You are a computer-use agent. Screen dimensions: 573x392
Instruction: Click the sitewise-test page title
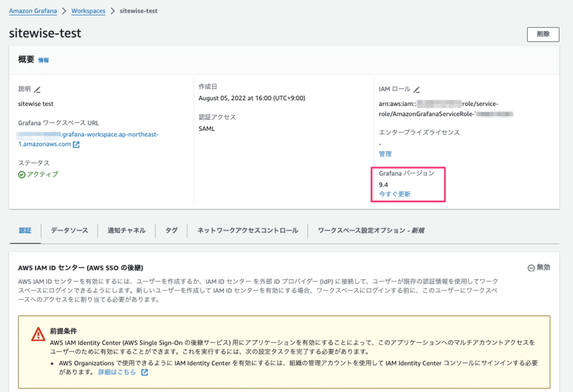click(45, 33)
